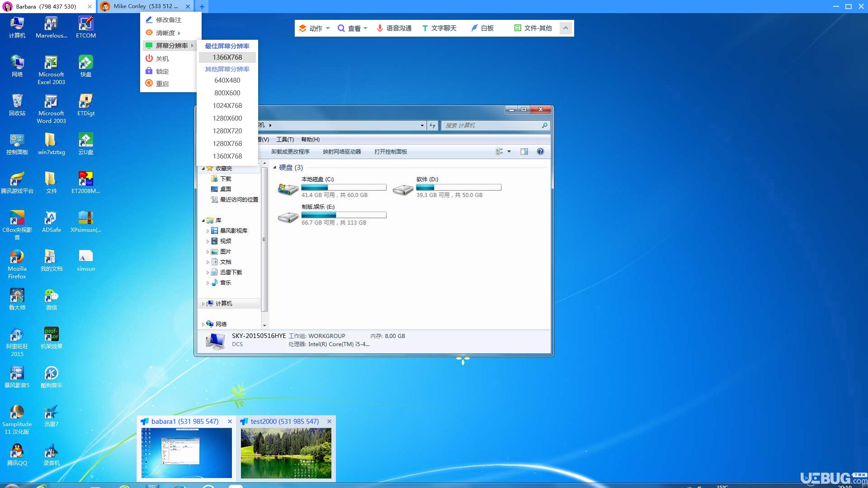Click the 搜索 计算机 search field
The image size is (868, 488).
tap(495, 125)
